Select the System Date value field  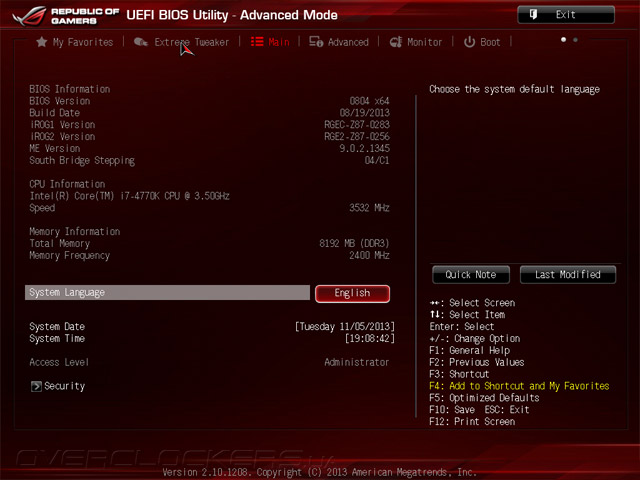345,327
